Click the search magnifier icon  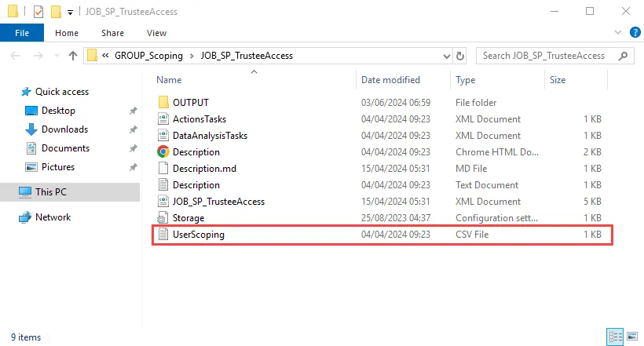(623, 56)
